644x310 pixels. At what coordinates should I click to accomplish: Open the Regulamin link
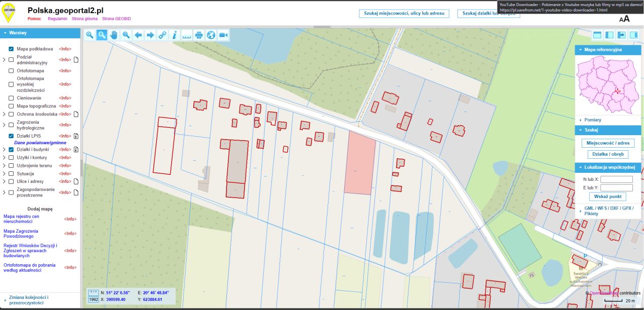(x=58, y=18)
